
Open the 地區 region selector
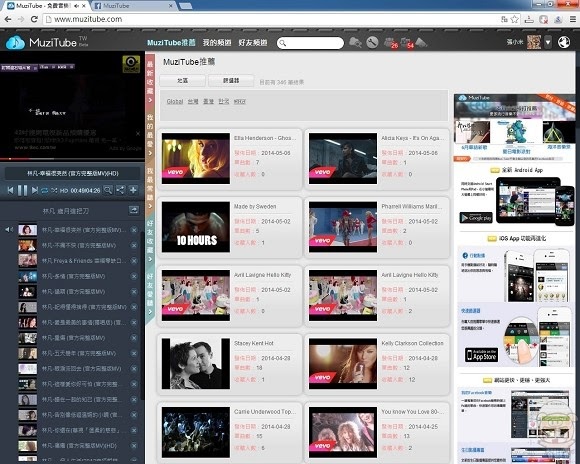[x=182, y=80]
